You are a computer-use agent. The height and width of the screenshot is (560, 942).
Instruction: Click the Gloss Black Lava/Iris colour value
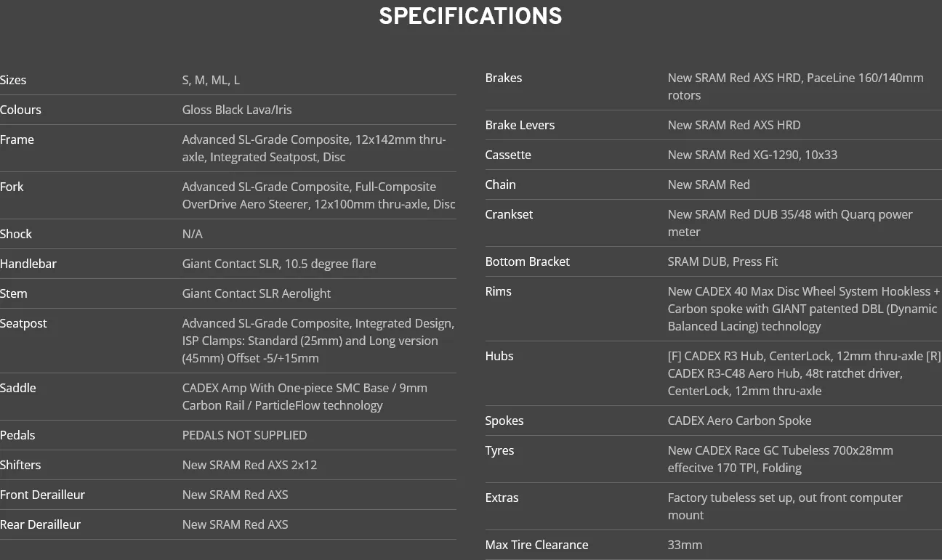point(237,110)
